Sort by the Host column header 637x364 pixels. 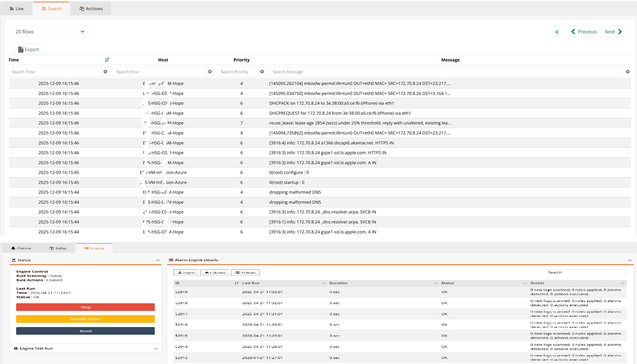point(163,60)
